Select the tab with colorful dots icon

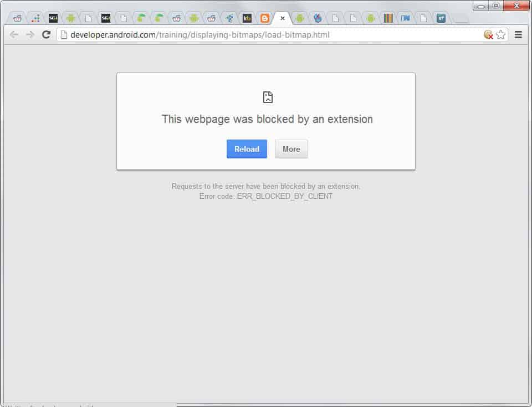(35, 18)
